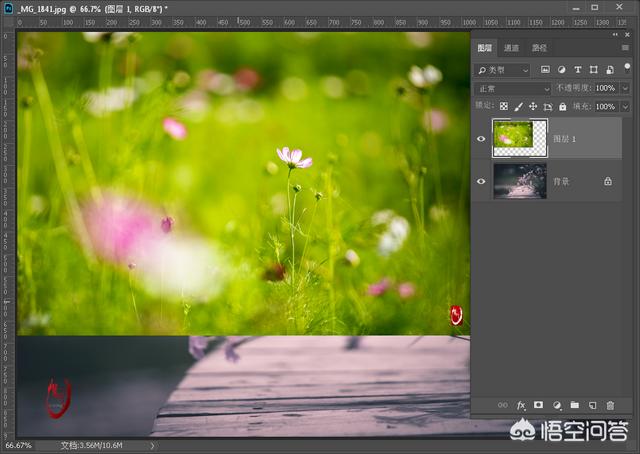This screenshot has width=640, height=454.
Task: Close the layers panel with X
Action: (627, 35)
